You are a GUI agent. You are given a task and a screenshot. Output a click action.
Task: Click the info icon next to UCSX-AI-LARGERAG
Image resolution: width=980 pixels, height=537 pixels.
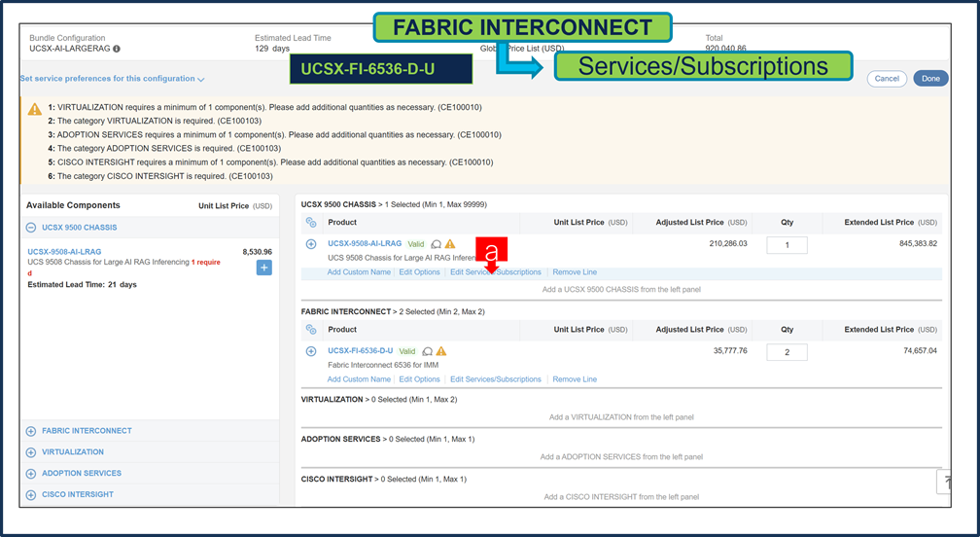point(117,48)
